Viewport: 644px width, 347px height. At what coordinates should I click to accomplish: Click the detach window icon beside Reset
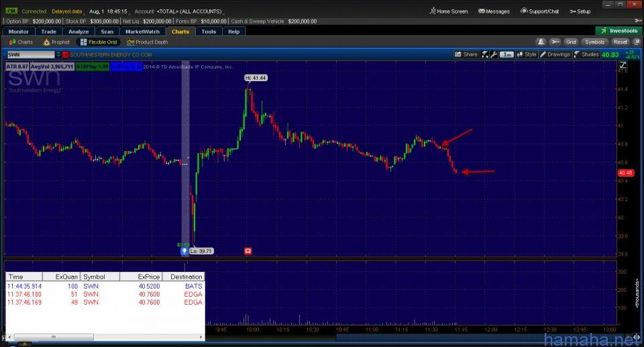[x=637, y=42]
